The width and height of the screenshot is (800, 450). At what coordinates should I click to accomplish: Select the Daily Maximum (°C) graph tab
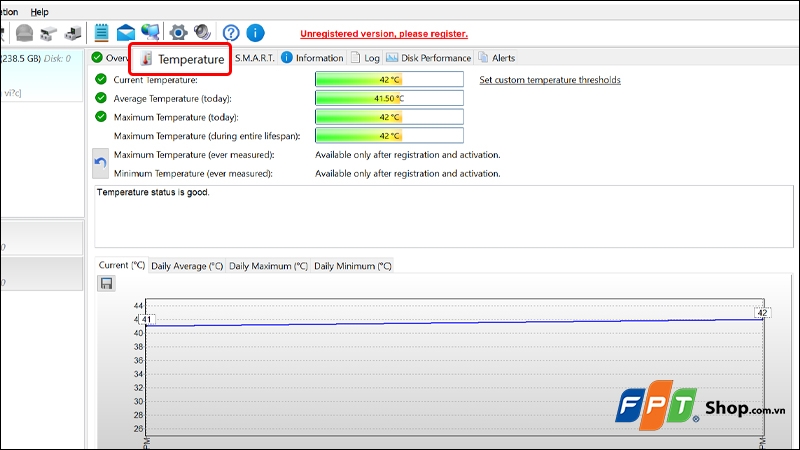point(268,266)
